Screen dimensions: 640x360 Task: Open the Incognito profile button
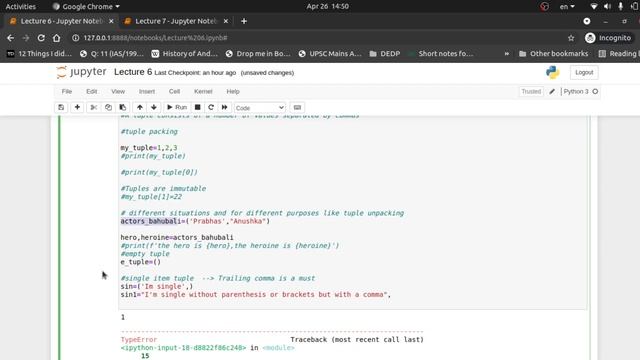coord(608,38)
